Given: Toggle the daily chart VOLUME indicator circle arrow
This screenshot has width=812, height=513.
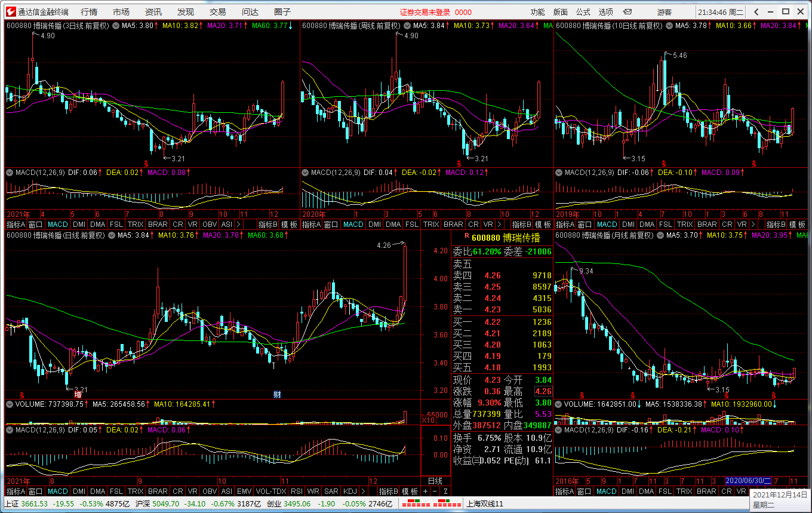Looking at the screenshot, I should [10, 404].
